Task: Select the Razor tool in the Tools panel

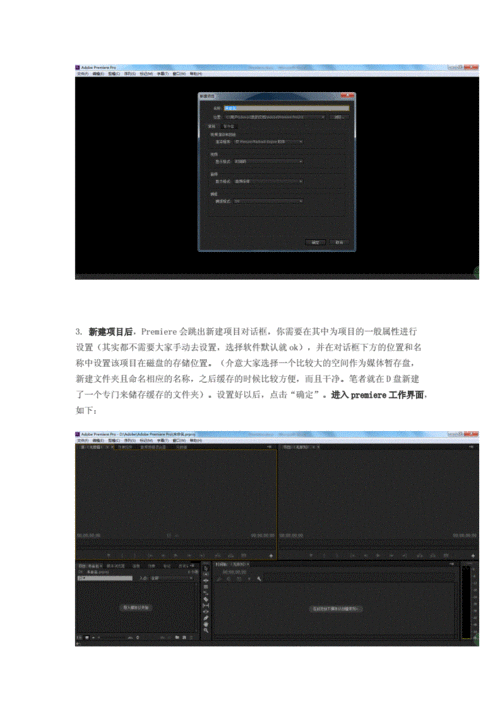Action: point(206,599)
